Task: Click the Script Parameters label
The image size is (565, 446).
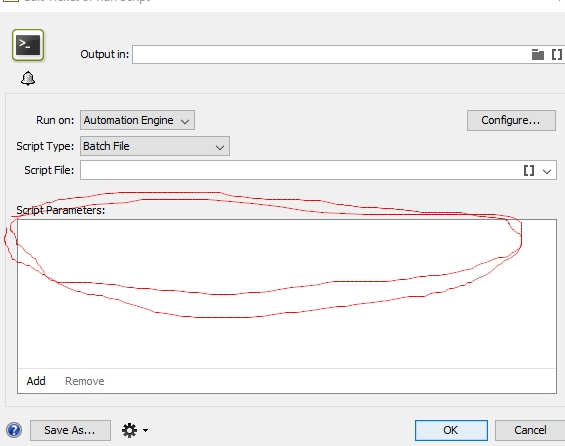Action: pyautogui.click(x=61, y=210)
